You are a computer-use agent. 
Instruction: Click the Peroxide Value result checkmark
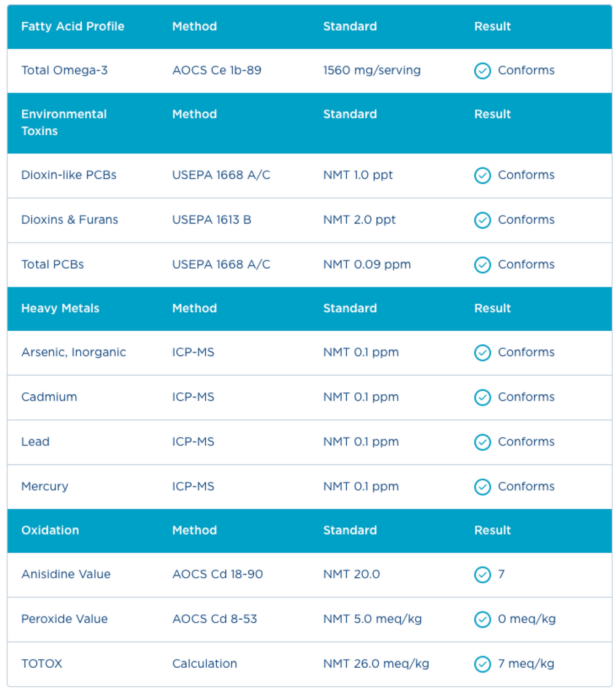coord(482,619)
